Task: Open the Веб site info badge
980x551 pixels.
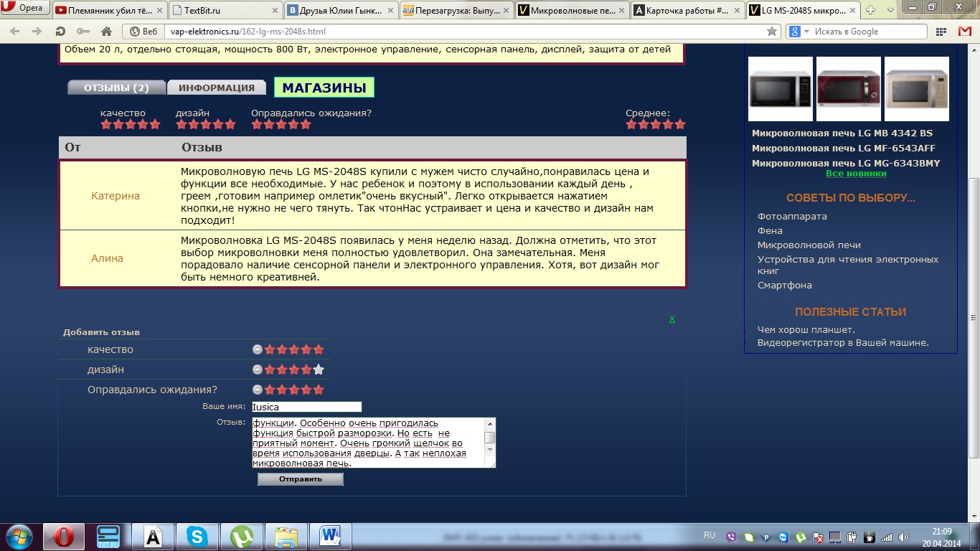Action: point(143,32)
